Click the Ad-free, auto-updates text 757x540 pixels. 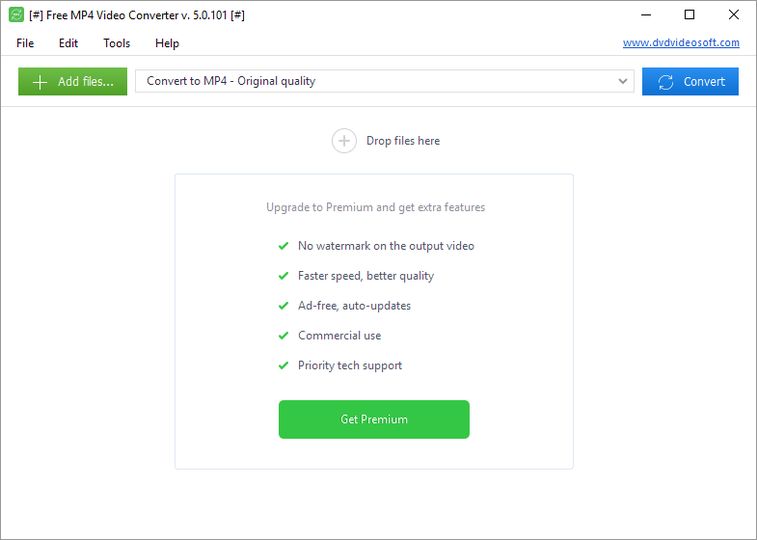point(354,305)
